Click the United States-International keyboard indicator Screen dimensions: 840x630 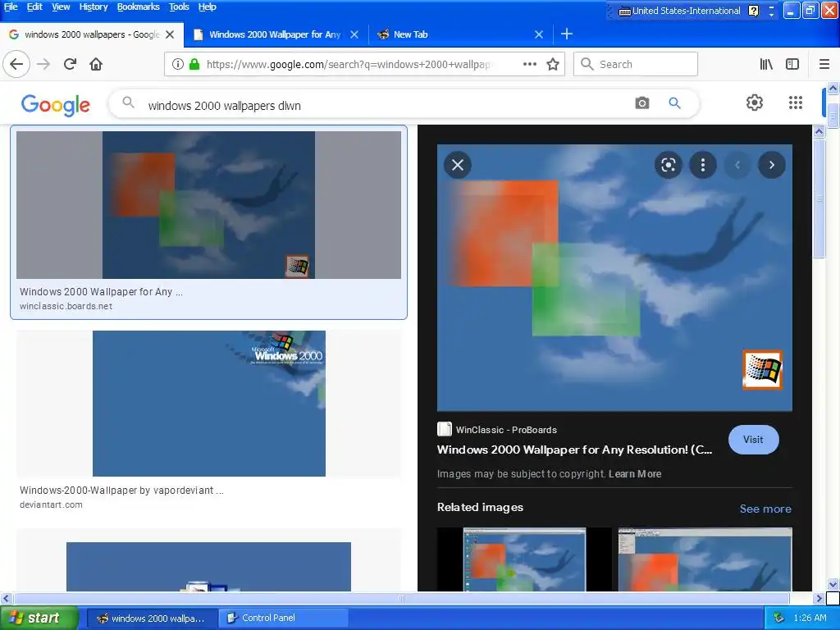[679, 11]
